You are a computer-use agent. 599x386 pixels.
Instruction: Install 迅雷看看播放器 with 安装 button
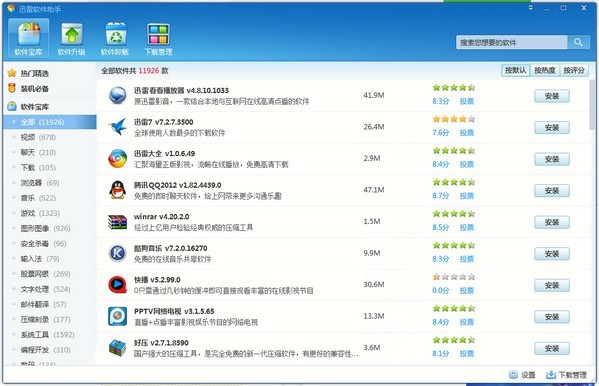(x=552, y=96)
